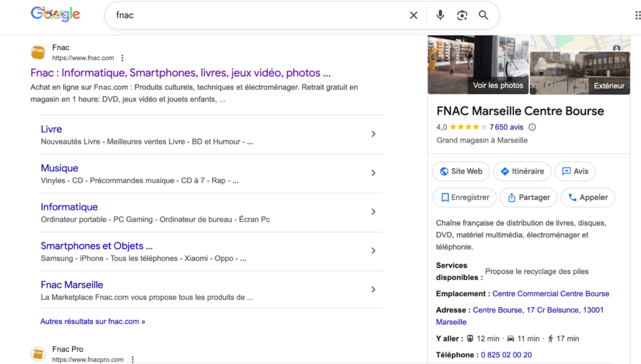
Task: Expand the Informatique sitelink chevron
Action: 373,211
